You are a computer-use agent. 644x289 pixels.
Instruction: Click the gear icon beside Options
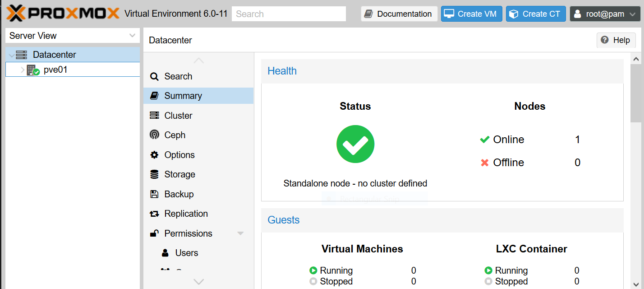[x=154, y=155]
